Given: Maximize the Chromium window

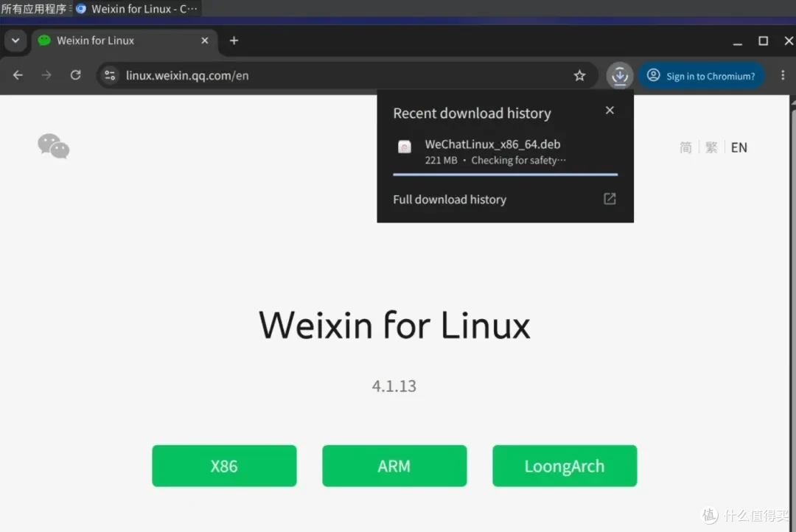Looking at the screenshot, I should click(x=763, y=41).
